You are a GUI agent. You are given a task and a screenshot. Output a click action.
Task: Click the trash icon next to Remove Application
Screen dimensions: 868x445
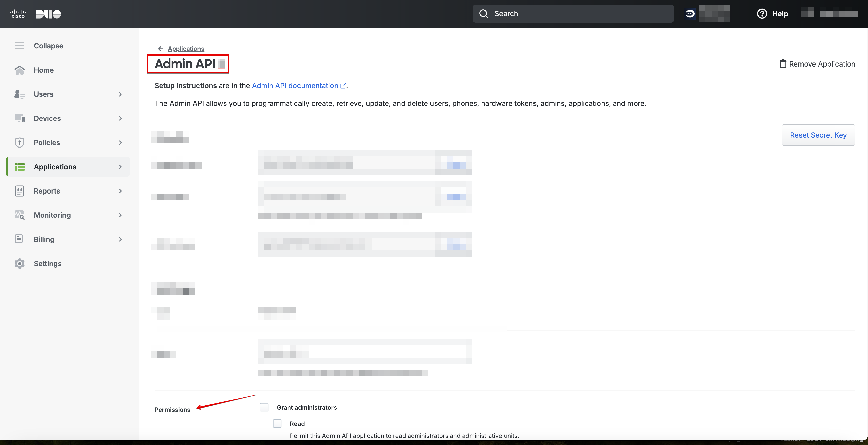pos(783,64)
